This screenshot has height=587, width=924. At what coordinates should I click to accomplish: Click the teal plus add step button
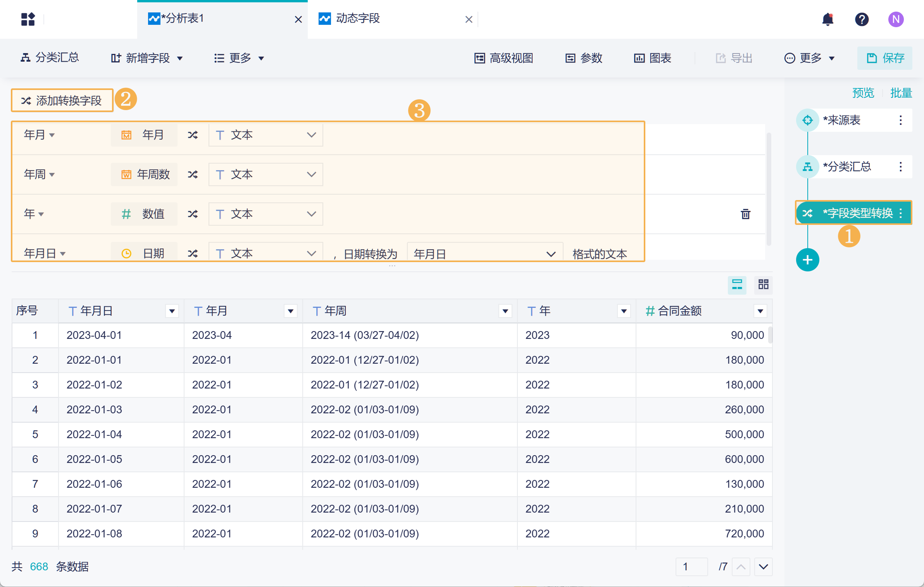click(807, 260)
